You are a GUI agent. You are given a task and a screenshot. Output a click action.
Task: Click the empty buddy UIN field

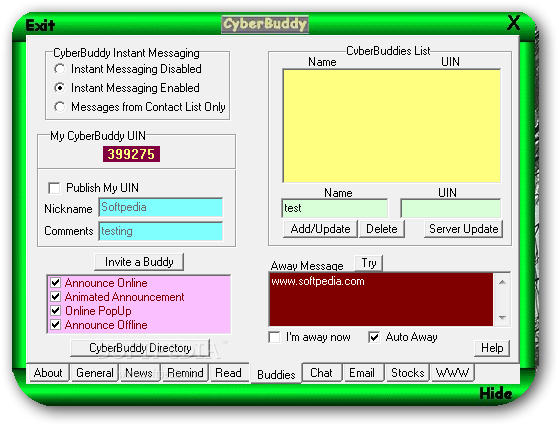click(451, 208)
